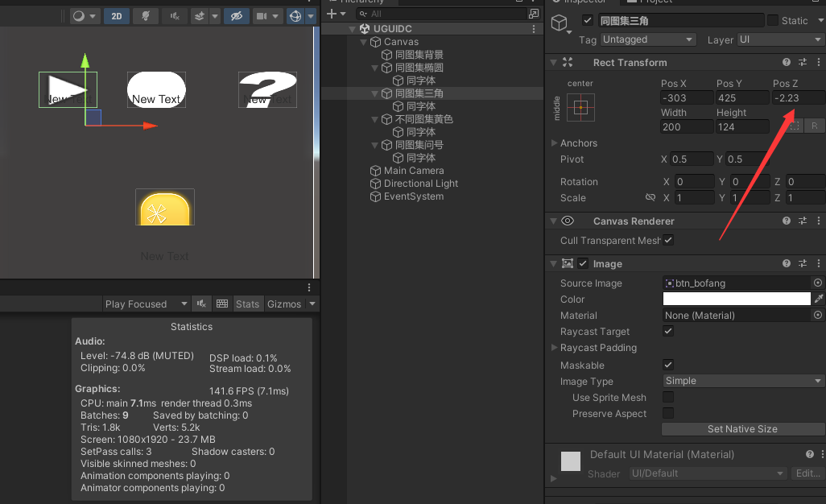This screenshot has height=504, width=826.
Task: Collapse Canvas Renderer component
Action: click(554, 221)
